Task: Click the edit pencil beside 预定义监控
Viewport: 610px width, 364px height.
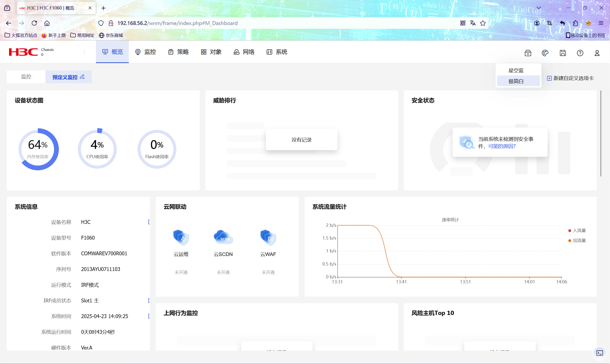Action: pos(82,77)
